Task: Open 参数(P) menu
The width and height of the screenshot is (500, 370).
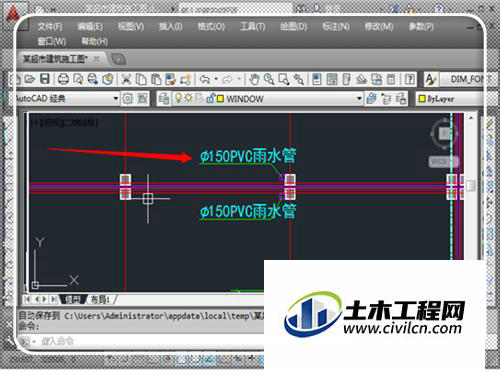Action: coord(421,26)
